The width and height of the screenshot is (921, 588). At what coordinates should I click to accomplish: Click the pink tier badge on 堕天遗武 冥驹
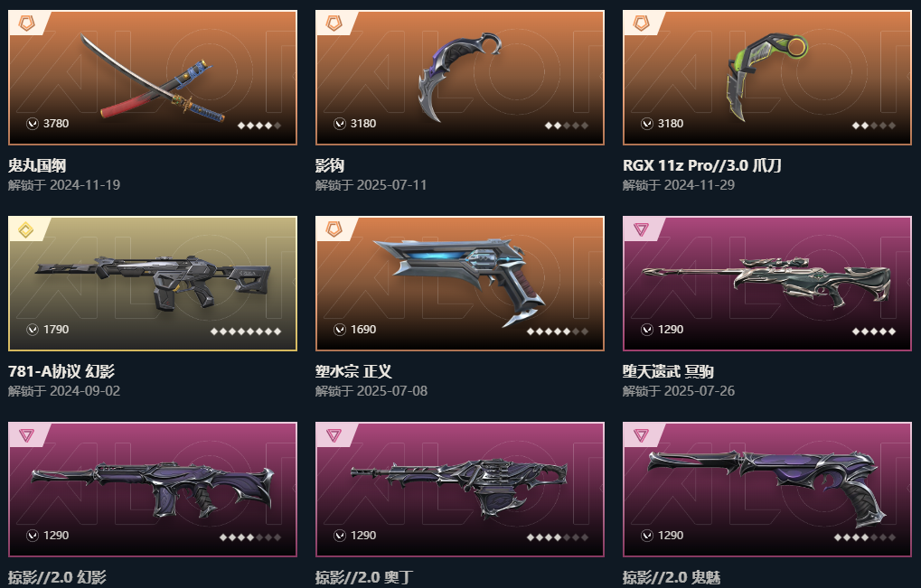[x=641, y=229]
